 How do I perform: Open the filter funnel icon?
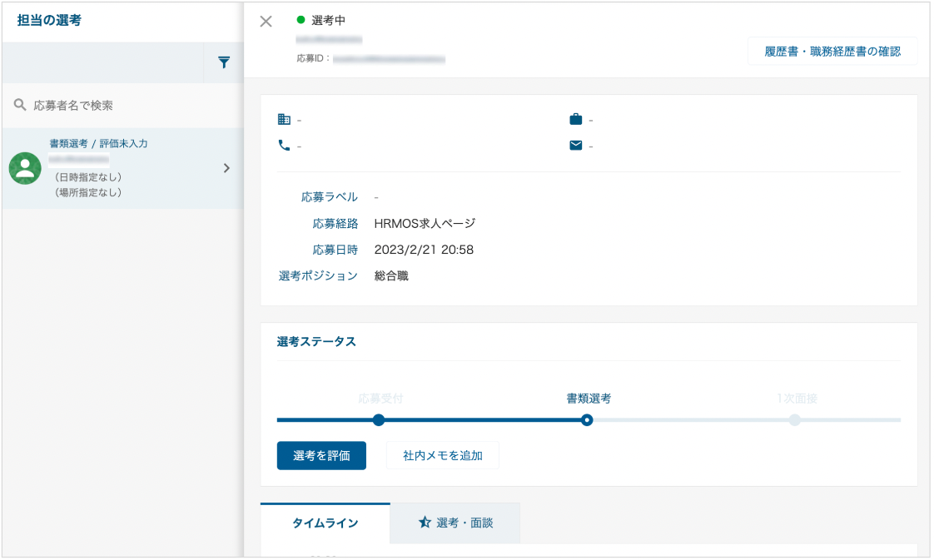pos(224,62)
